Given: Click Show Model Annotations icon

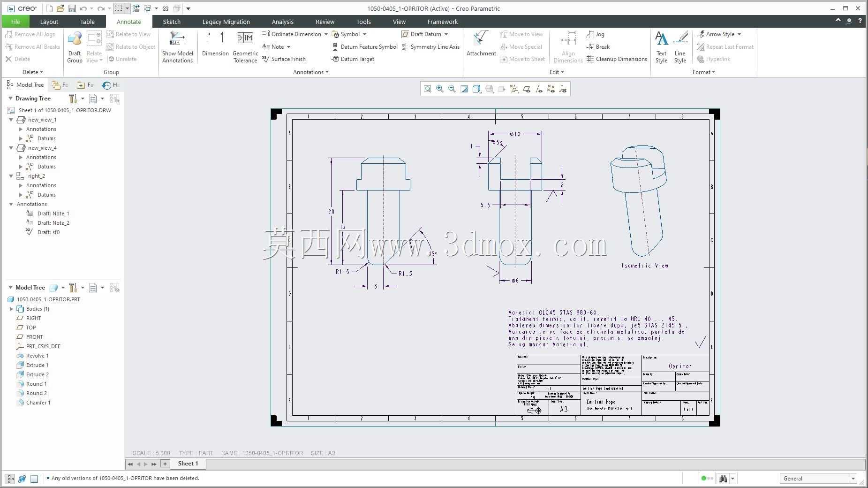Looking at the screenshot, I should (178, 47).
